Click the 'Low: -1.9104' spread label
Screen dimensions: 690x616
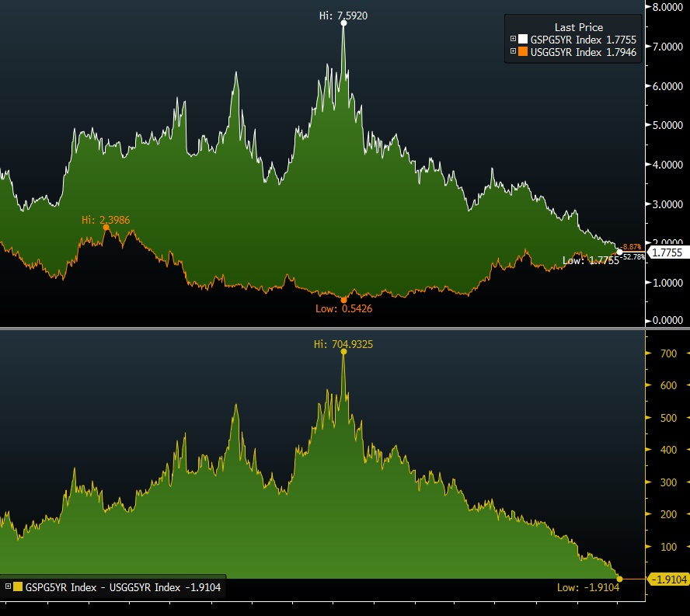[588, 587]
